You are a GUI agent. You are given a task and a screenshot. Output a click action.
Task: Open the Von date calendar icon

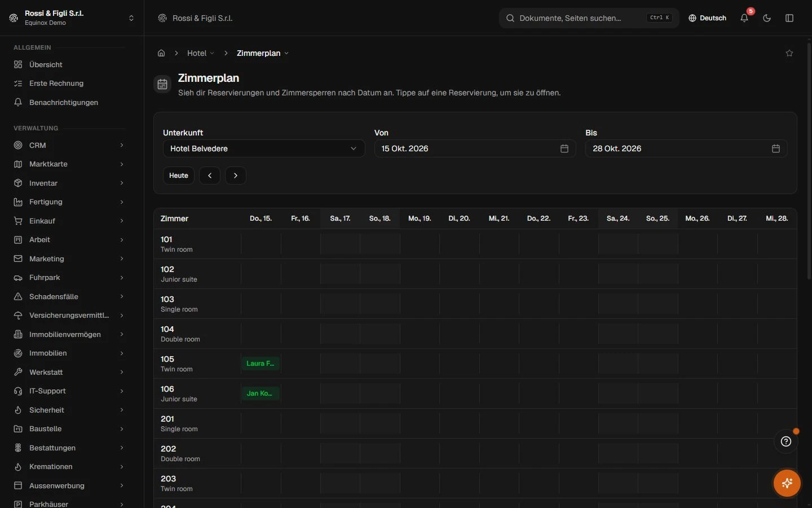point(564,148)
